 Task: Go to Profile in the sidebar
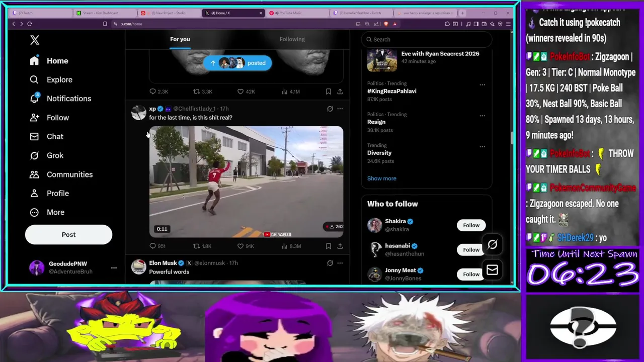click(x=49, y=193)
